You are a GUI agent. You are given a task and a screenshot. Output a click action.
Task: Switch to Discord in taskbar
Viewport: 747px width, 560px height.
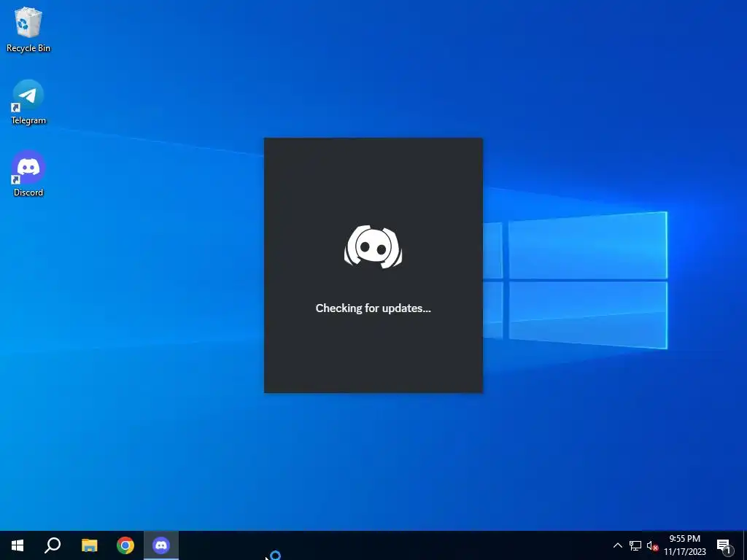pos(161,545)
